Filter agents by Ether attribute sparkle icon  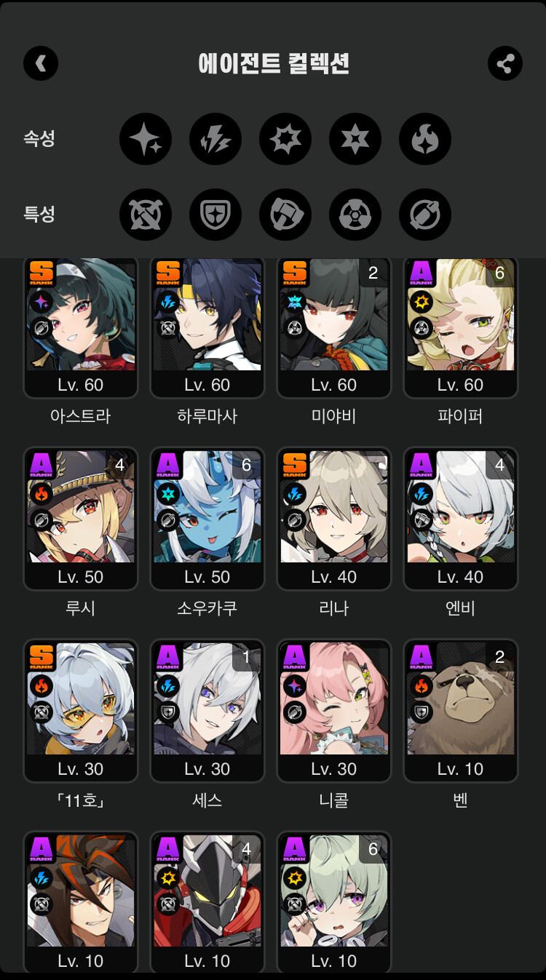146,139
